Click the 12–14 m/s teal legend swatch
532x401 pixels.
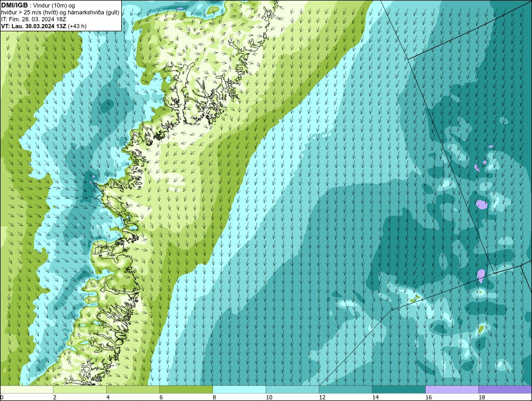346,389
